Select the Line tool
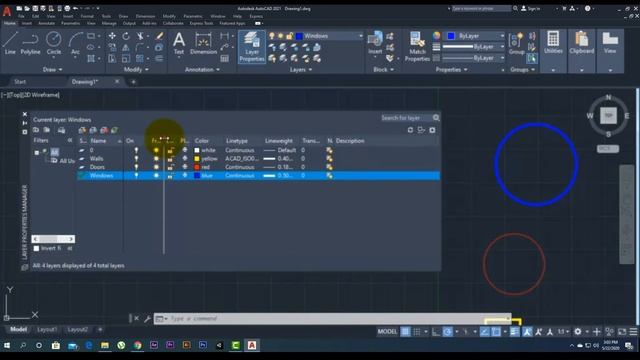The height and width of the screenshot is (360, 640). pos(10,43)
